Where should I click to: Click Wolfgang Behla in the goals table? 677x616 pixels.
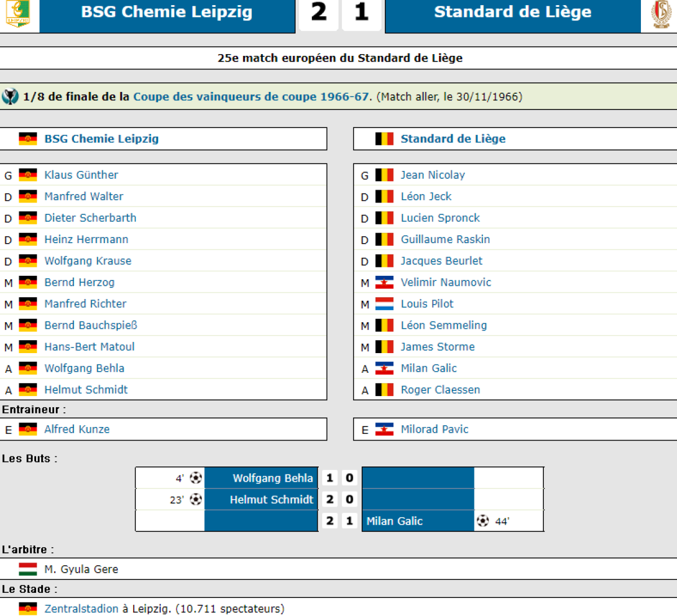[272, 478]
